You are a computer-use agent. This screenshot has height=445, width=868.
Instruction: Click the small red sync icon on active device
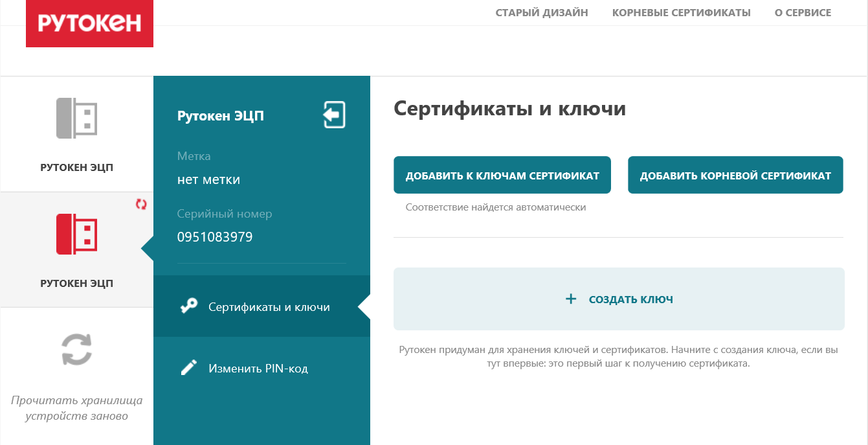(x=141, y=204)
